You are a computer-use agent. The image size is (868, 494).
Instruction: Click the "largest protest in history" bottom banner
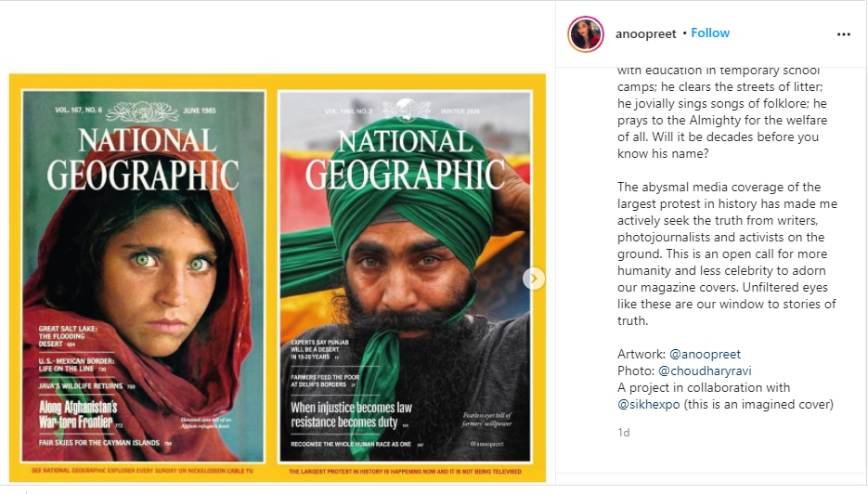point(404,471)
